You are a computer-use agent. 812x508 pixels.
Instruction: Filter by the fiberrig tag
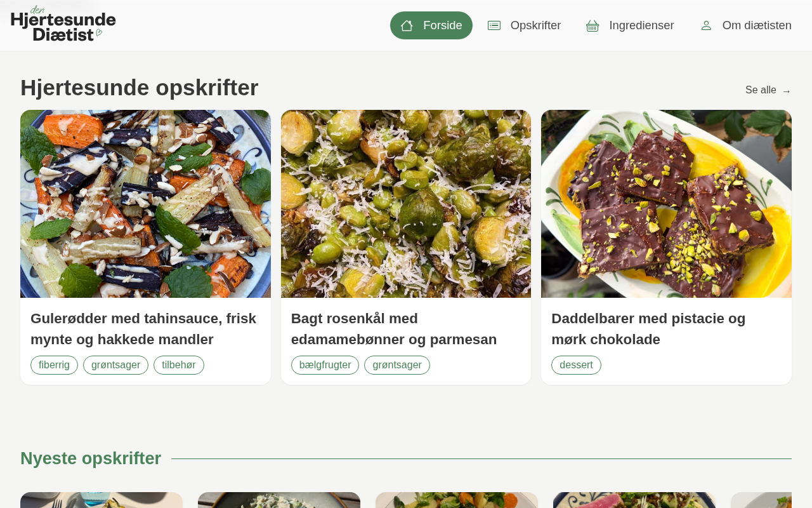coord(54,365)
